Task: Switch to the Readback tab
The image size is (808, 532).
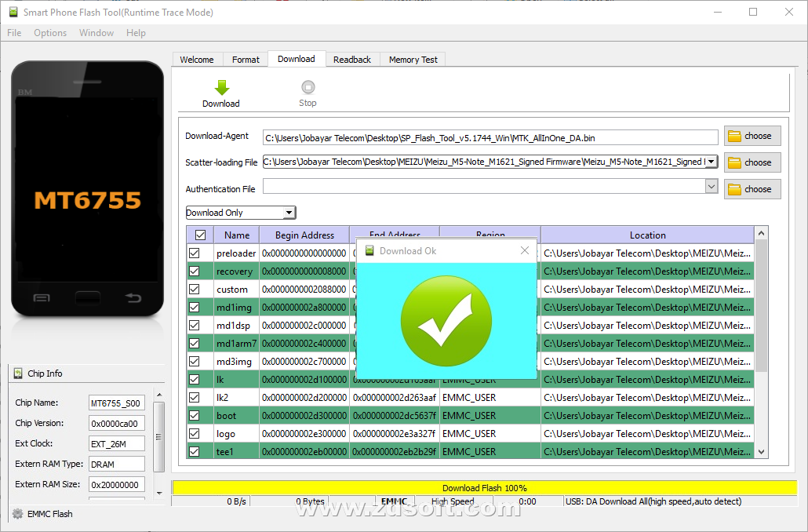Action: [352, 59]
